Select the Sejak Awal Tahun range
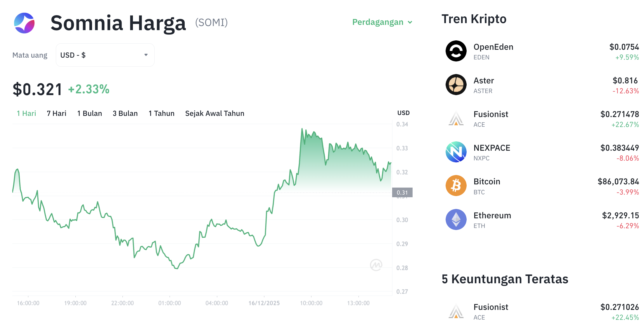The width and height of the screenshot is (644, 326). (214, 113)
